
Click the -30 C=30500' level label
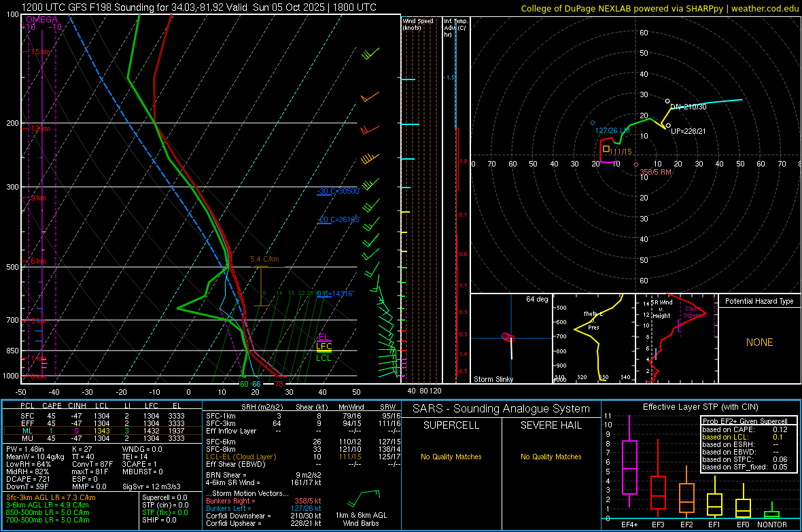pyautogui.click(x=338, y=191)
